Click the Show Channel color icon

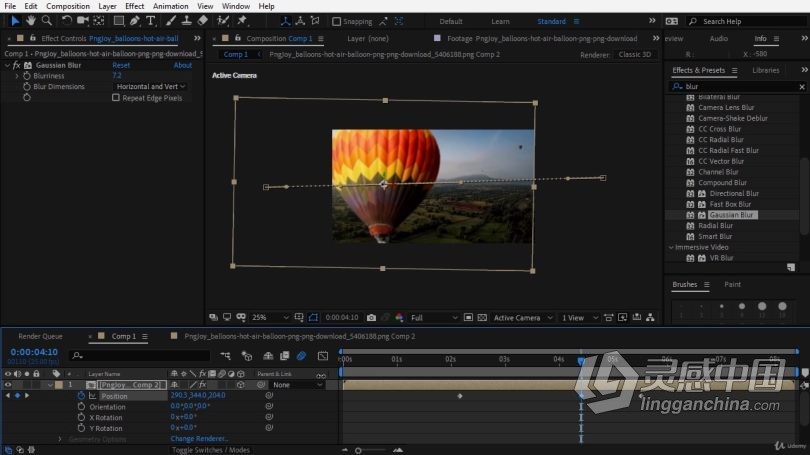pyautogui.click(x=399, y=318)
